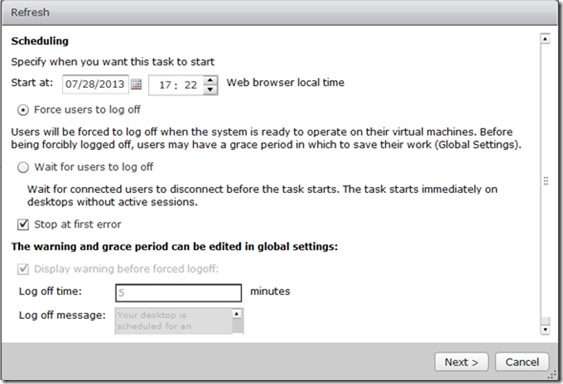Viewport: 563px width, 384px height.
Task: Click the Next > button
Action: pyautogui.click(x=461, y=362)
